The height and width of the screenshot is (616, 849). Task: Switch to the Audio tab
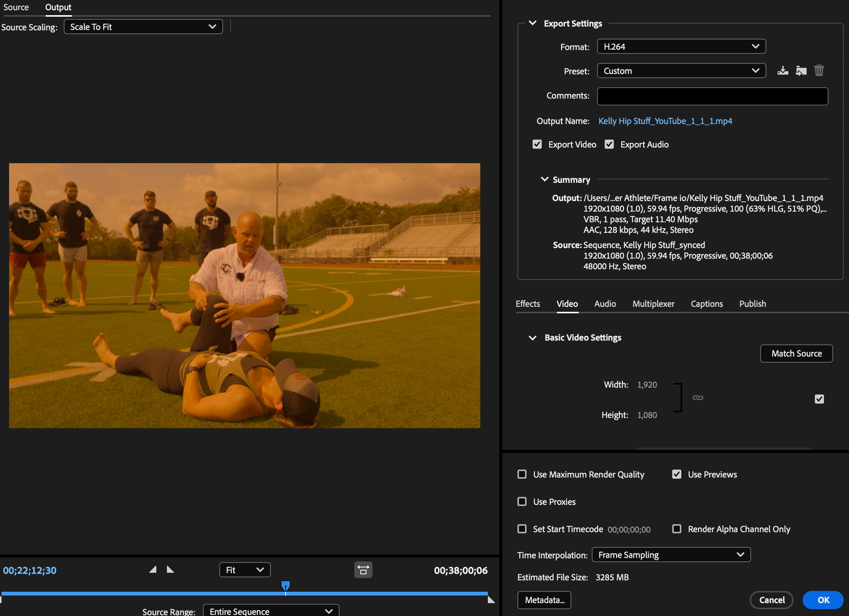[605, 304]
